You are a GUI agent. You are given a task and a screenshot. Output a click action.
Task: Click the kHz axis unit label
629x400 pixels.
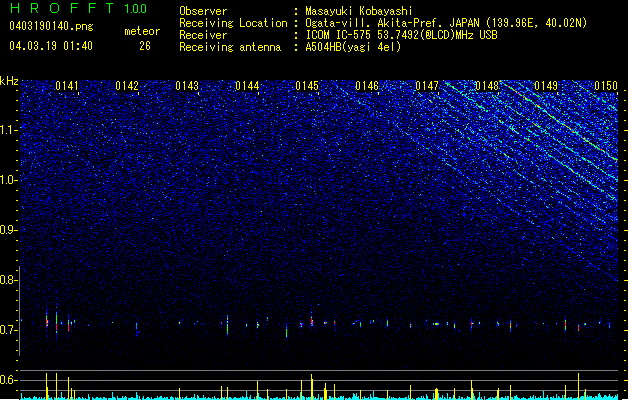(x=9, y=81)
